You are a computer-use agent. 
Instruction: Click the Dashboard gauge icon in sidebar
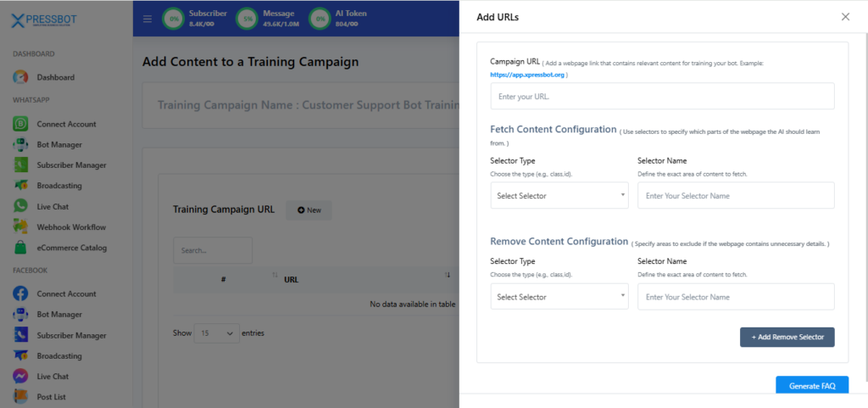(21, 77)
